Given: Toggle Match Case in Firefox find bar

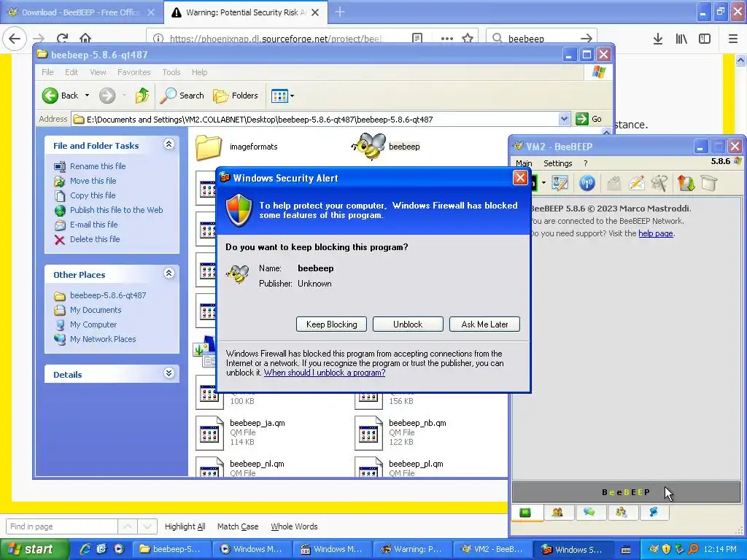Looking at the screenshot, I should [x=238, y=526].
